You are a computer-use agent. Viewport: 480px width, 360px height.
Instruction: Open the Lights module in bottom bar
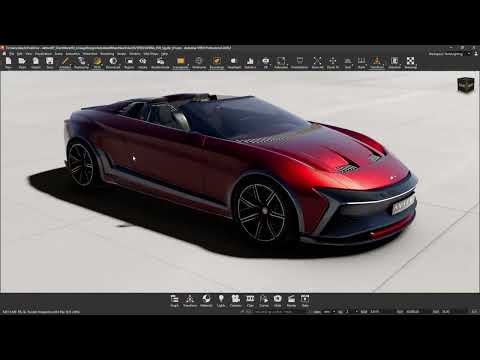coord(221,299)
